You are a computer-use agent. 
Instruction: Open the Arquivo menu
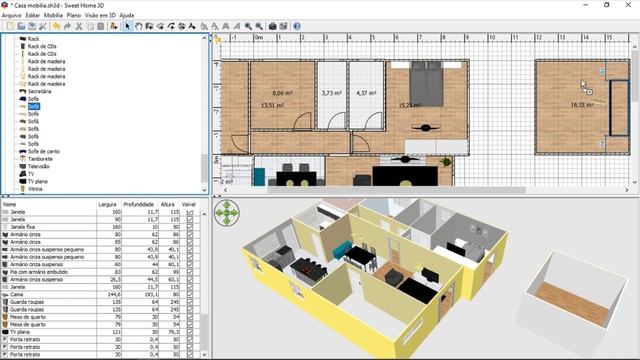[11, 15]
